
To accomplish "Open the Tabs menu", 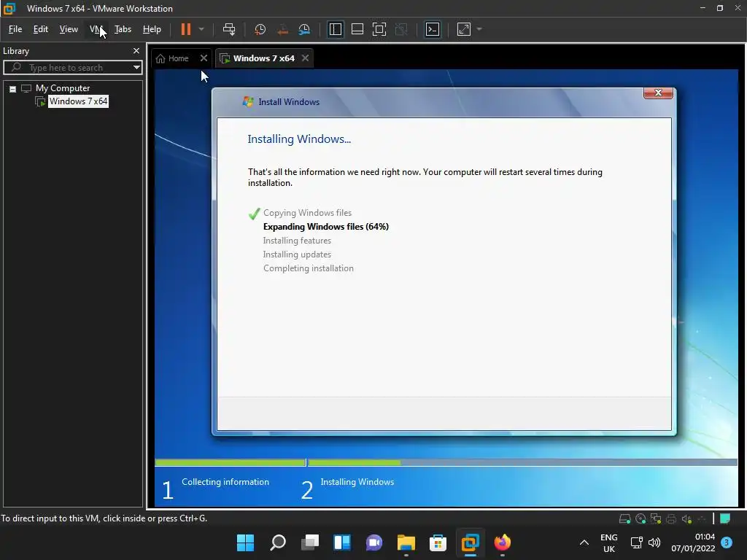I will 123,29.
